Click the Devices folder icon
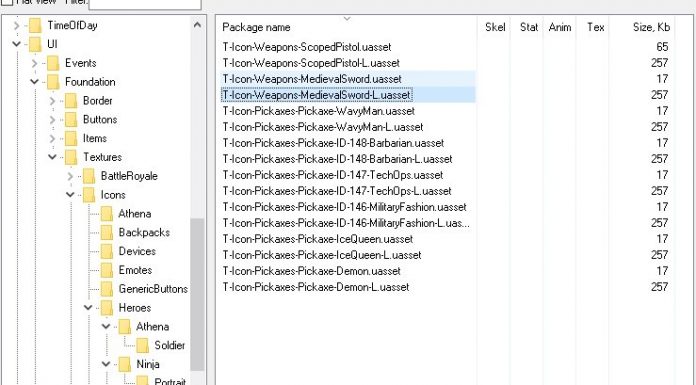This screenshot has height=385, width=696. point(107,251)
